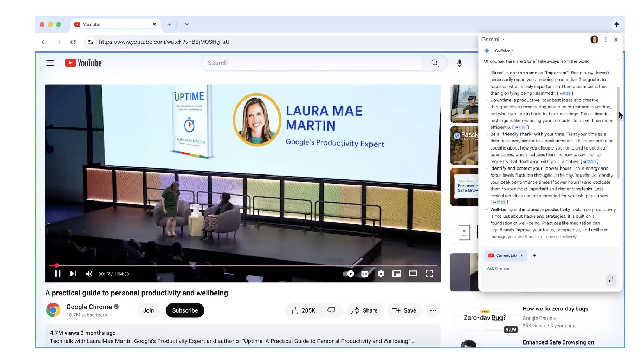Enable miniplayer mode
644x363 pixels.
pyautogui.click(x=397, y=274)
